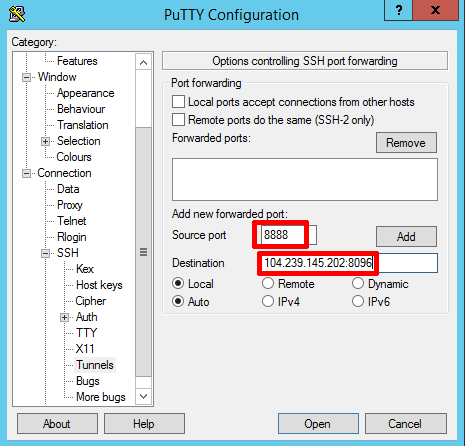Click the Destination input field

pyautogui.click(x=349, y=263)
